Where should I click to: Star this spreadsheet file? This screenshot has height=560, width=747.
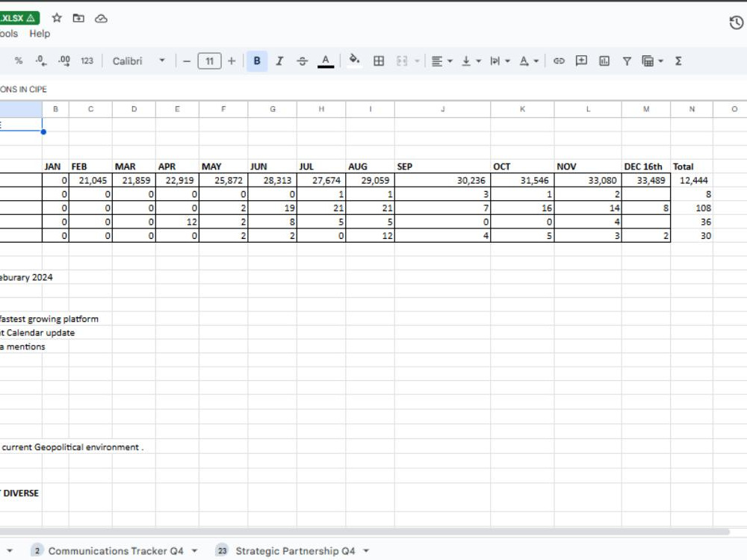click(57, 18)
